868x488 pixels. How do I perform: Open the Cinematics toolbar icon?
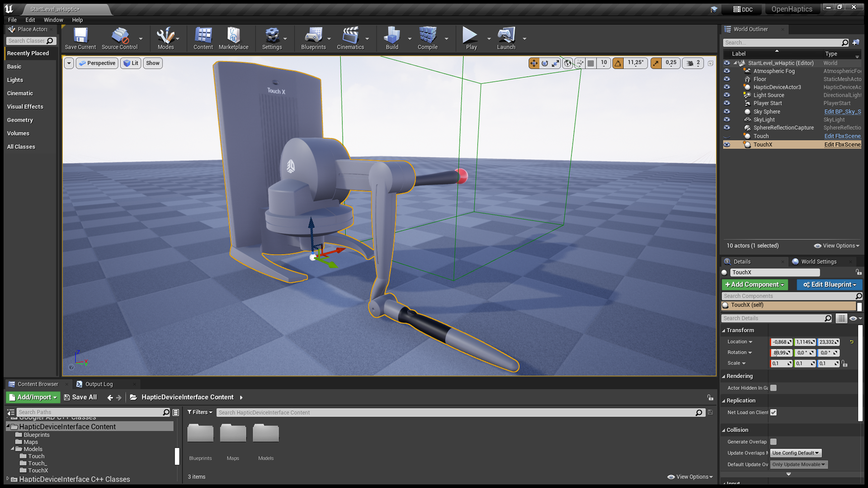[350, 36]
